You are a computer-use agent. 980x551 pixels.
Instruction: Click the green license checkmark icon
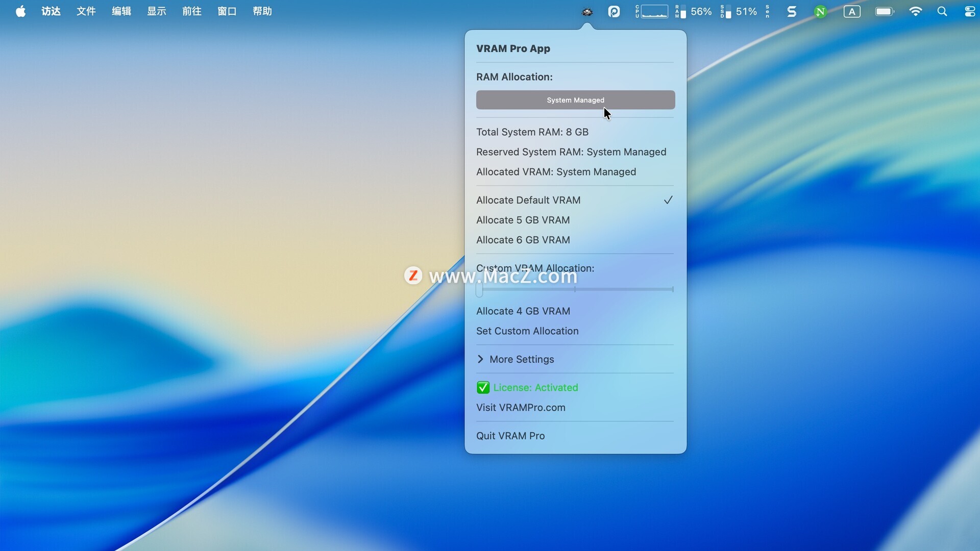(x=483, y=388)
